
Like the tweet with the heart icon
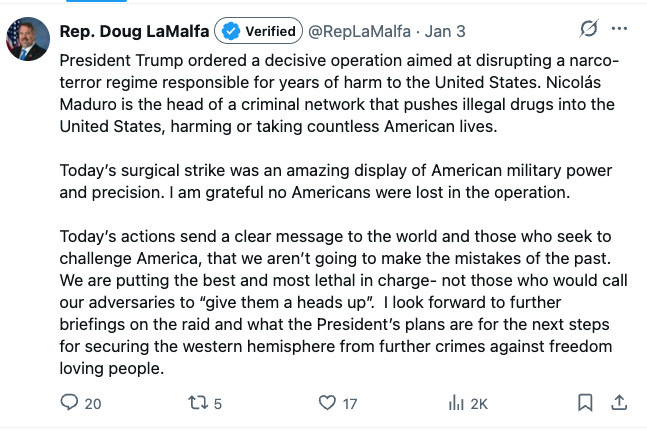[326, 403]
